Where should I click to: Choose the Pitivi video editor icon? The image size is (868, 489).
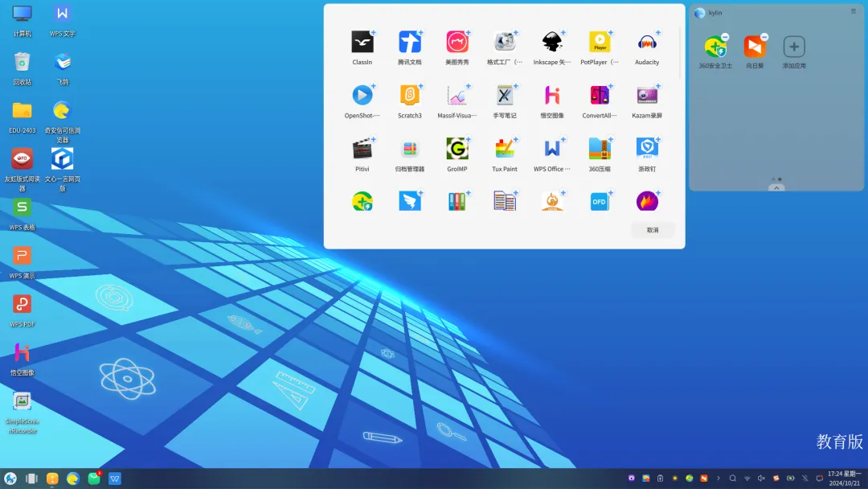point(362,149)
